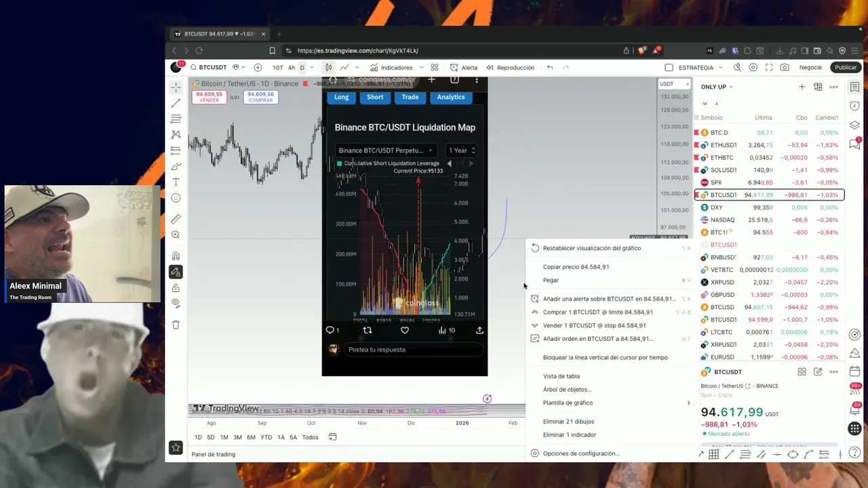Select the pattern drawing tool
Viewport: 868px width, 488px height.
[x=176, y=135]
